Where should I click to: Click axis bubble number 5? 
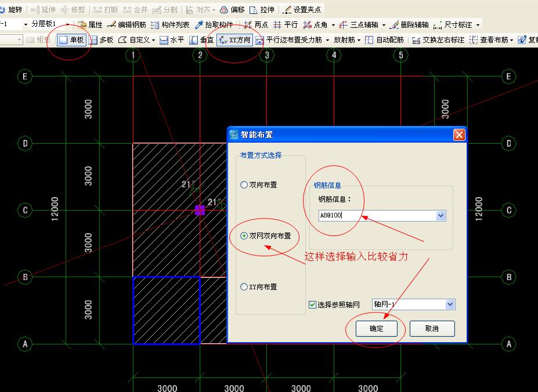pos(401,55)
